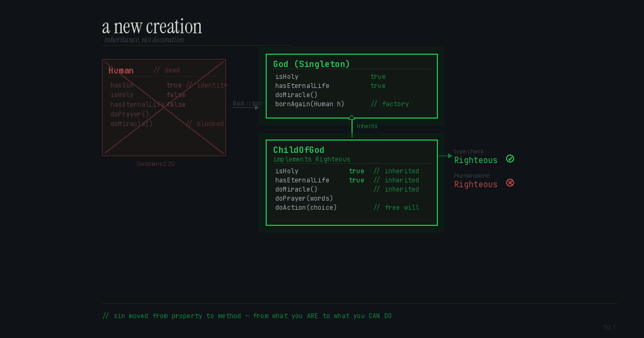Click the green checkmark circle icon
This screenshot has height=338, width=644.
tap(510, 159)
